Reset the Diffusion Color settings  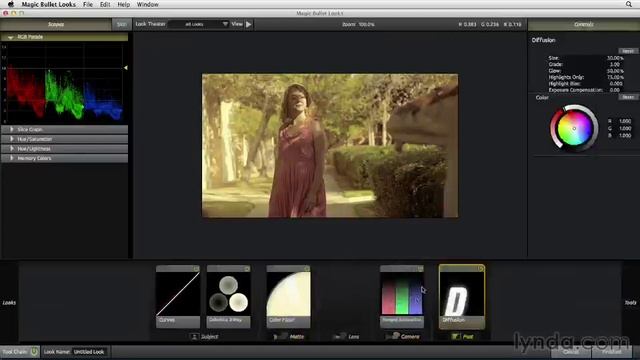pos(628,97)
